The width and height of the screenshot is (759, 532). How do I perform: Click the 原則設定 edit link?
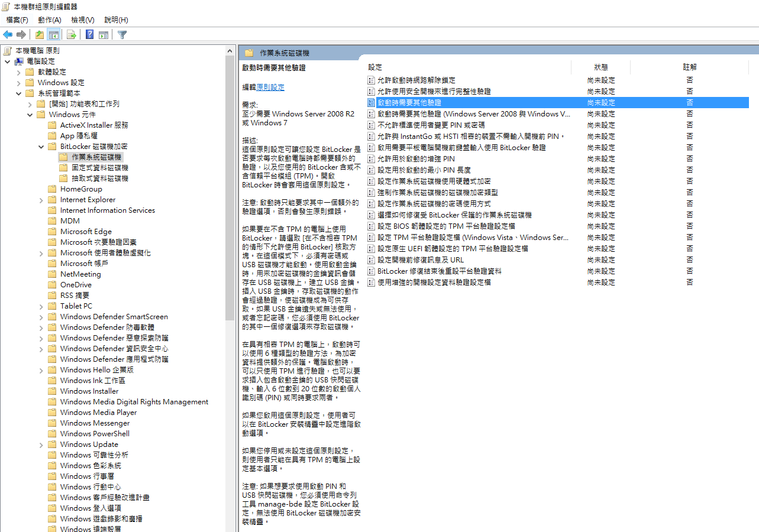click(270, 87)
